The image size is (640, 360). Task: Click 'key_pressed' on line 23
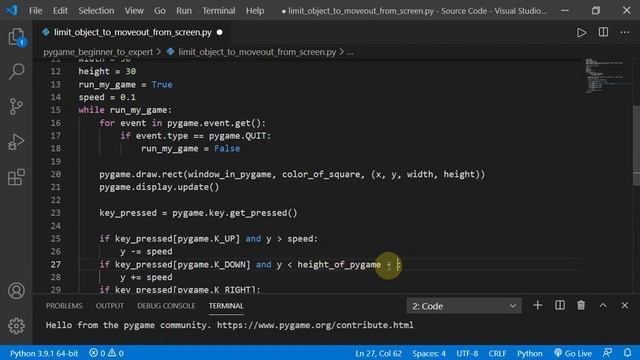(x=128, y=213)
